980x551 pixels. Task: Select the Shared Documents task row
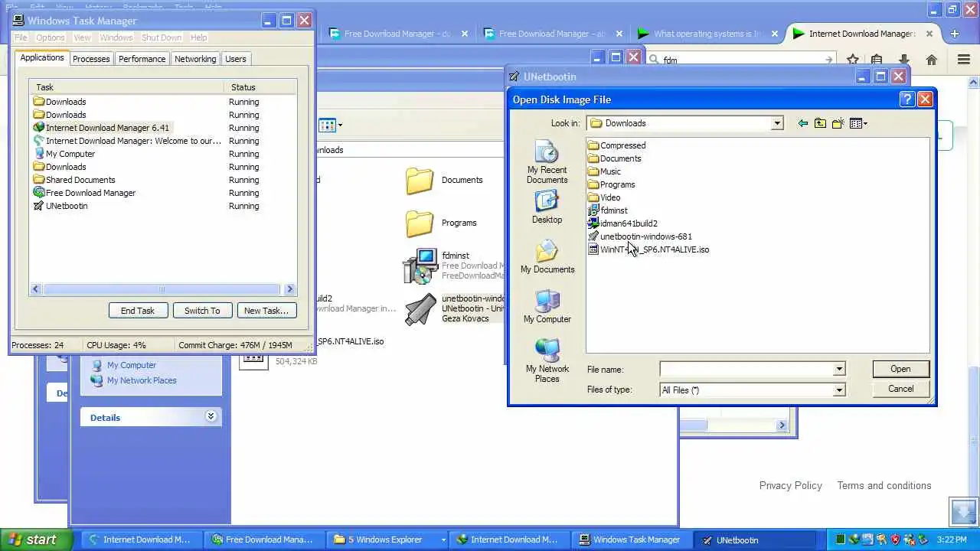(163, 180)
